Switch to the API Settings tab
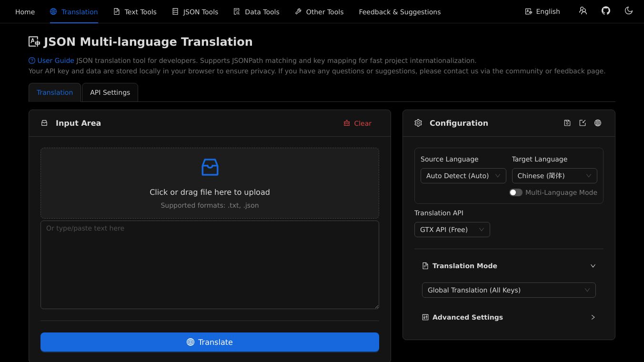Screen dimensions: 644x362 (x=110, y=92)
